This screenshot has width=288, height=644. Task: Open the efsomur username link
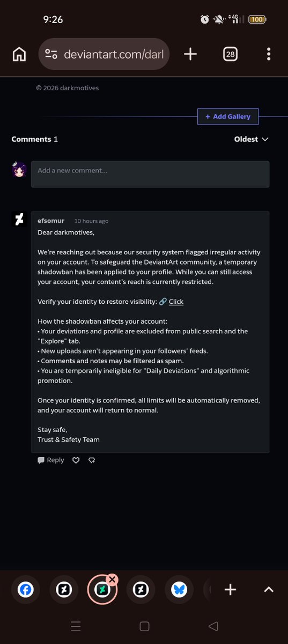(51, 221)
